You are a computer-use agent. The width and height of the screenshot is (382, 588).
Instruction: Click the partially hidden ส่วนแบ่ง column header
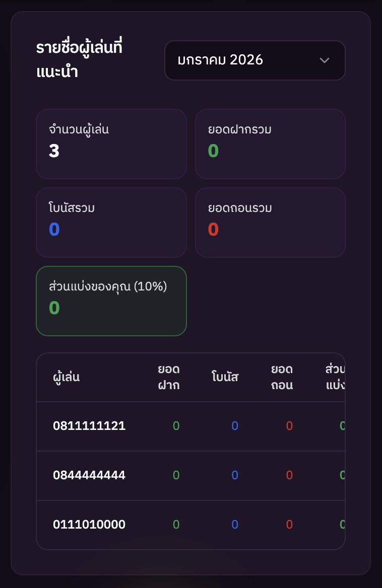(335, 377)
